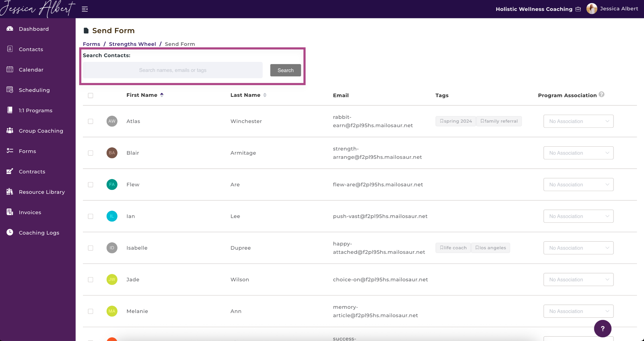Follow the Strengths Wheel breadcrumb link
The image size is (644, 341).
tap(132, 44)
